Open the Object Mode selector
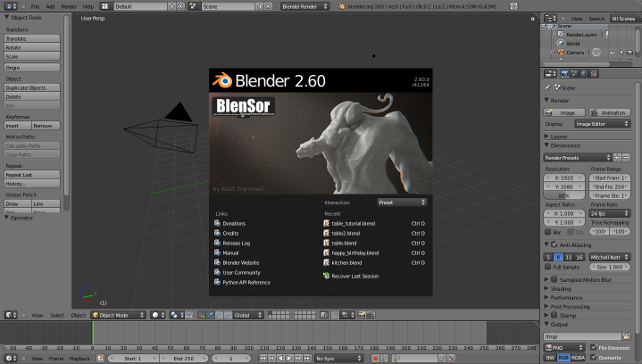Screen dimensions: 642x364 click(x=119, y=315)
